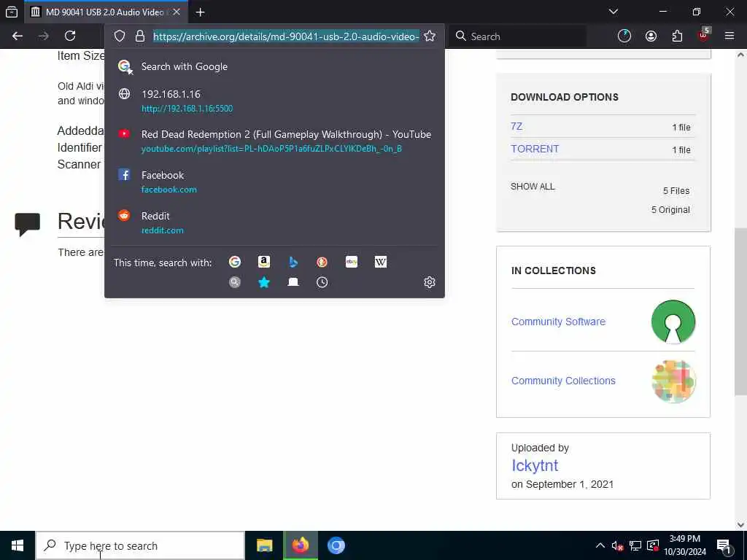Download the TORRENT file
This screenshot has width=747, height=560.
(535, 149)
